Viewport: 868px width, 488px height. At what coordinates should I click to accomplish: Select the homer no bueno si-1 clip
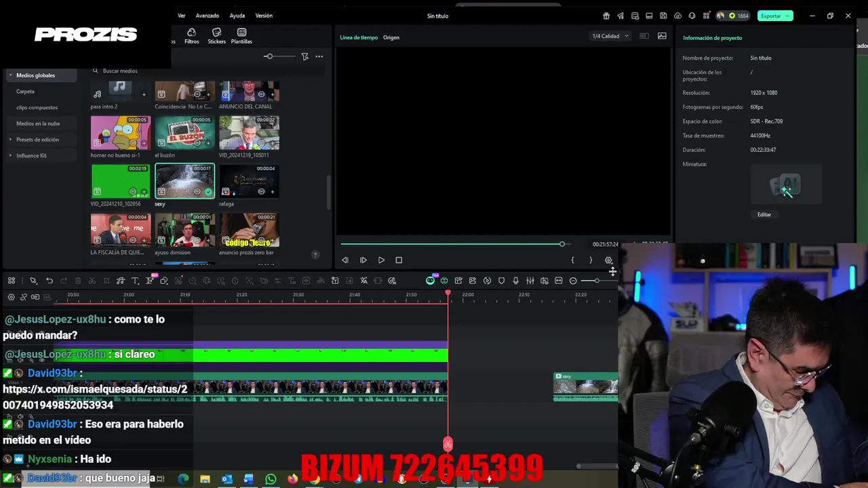[121, 133]
